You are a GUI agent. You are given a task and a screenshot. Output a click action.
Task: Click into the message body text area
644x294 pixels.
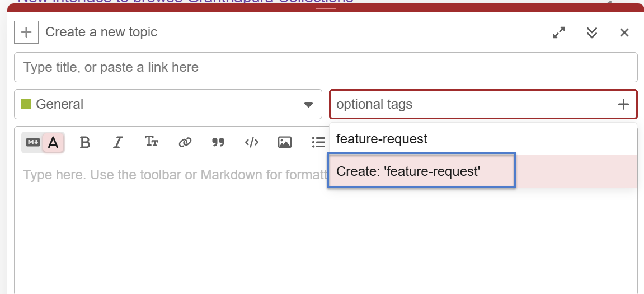coord(168,235)
